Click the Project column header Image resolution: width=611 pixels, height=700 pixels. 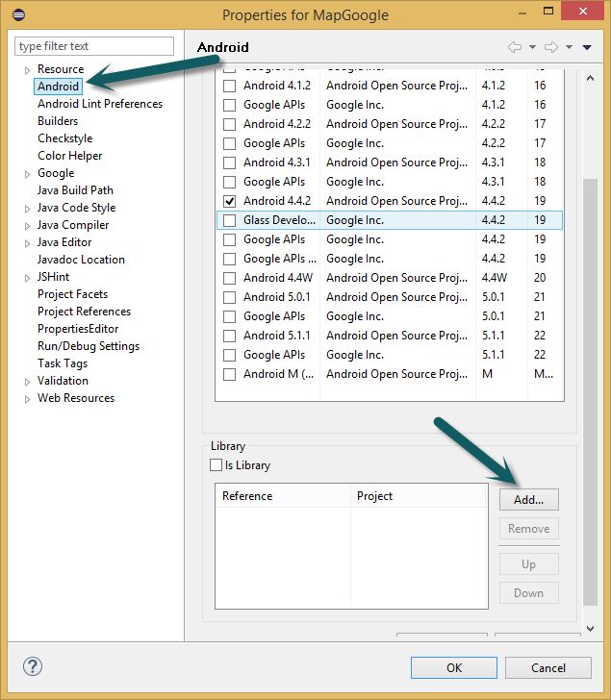tap(420, 496)
